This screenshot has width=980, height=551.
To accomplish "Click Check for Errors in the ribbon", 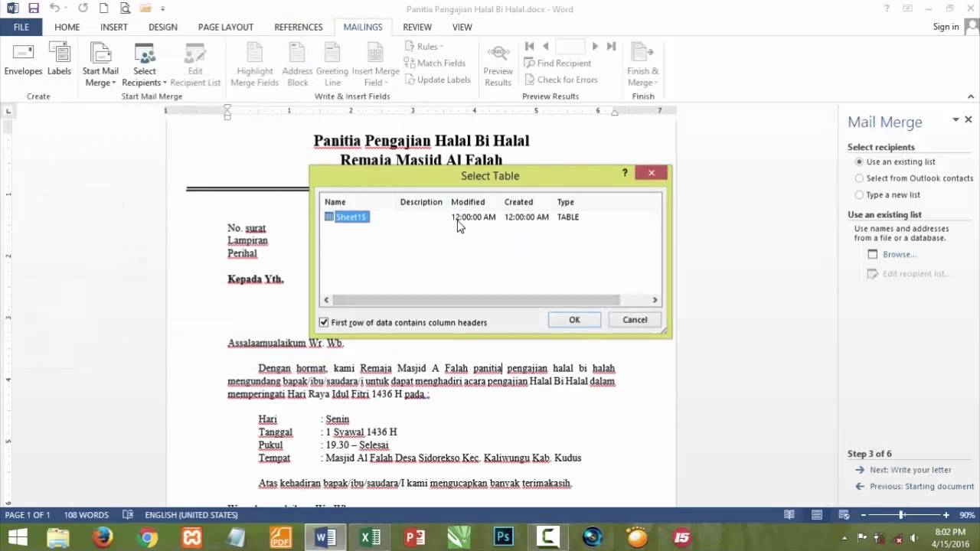I will tap(560, 80).
